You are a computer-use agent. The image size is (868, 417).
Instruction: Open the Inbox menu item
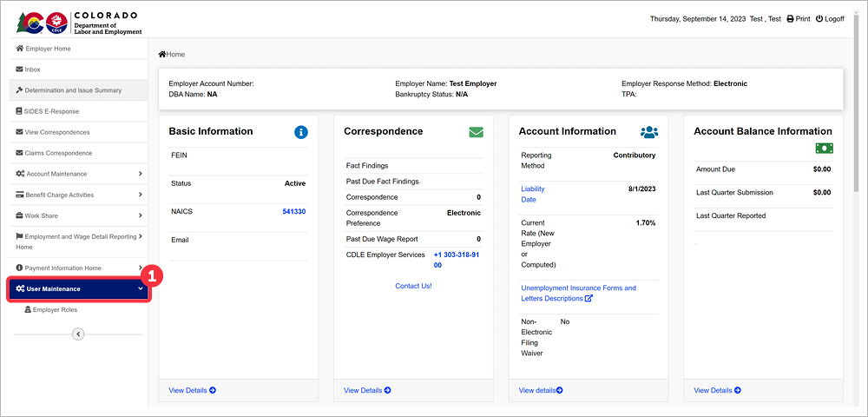coord(32,69)
